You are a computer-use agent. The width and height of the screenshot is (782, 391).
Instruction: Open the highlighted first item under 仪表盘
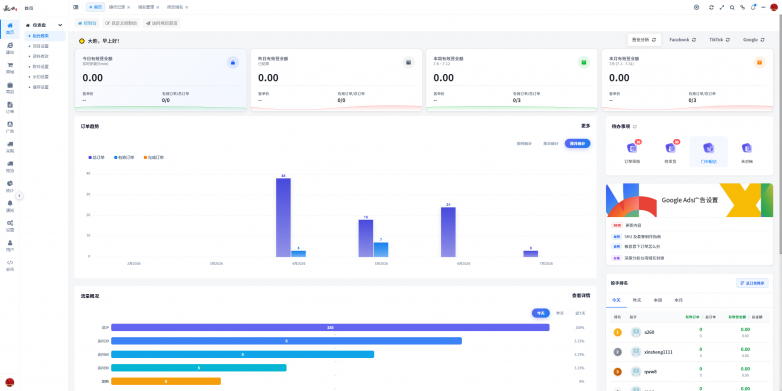click(x=45, y=36)
